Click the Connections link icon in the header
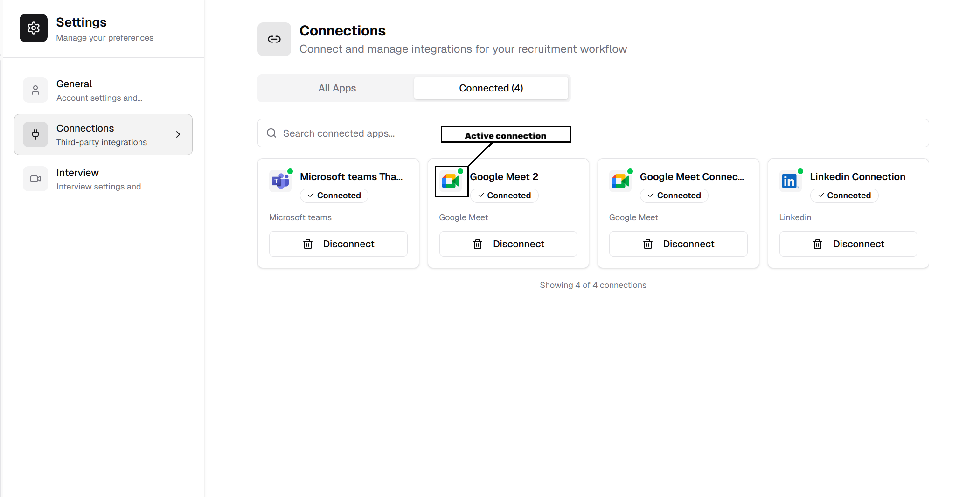 (274, 39)
